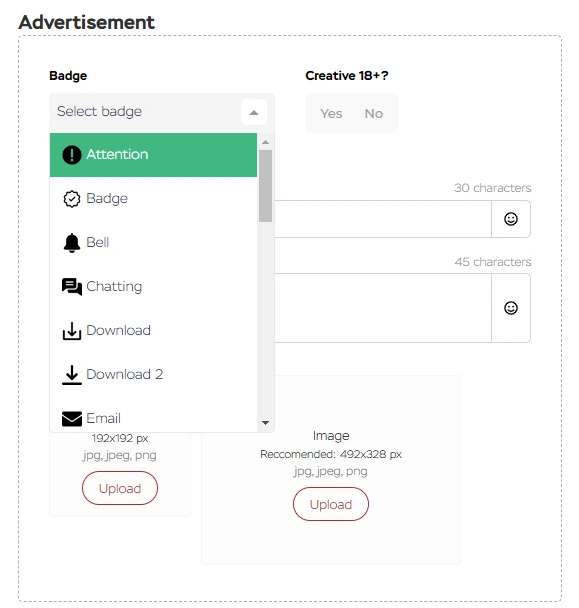Collapse the Select badge dropdown arrow
579x608 pixels.
pos(254,112)
